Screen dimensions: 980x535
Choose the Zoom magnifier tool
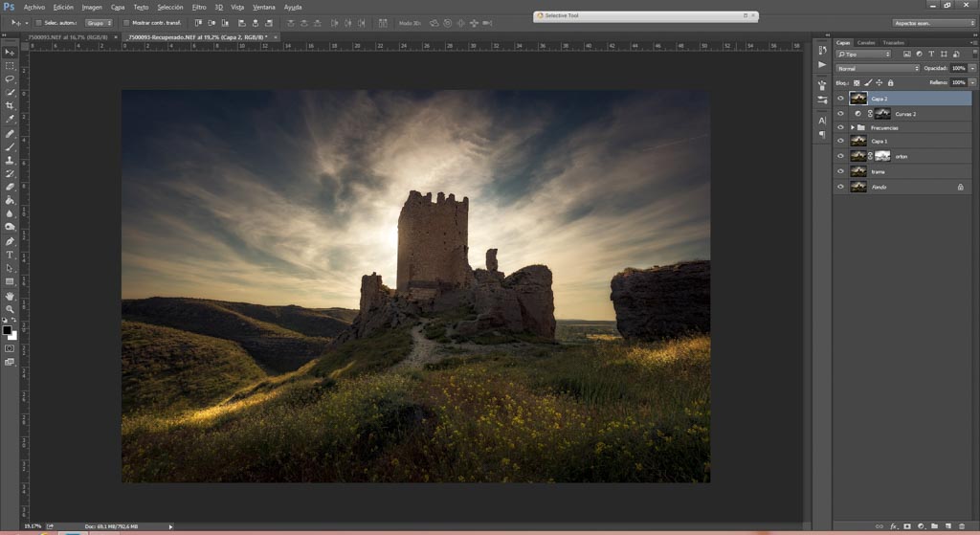(x=10, y=309)
